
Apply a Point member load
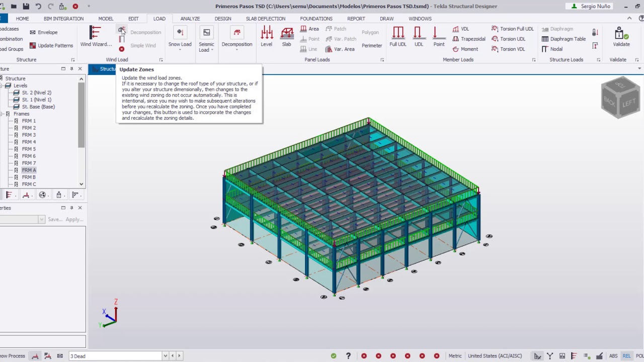tap(439, 37)
